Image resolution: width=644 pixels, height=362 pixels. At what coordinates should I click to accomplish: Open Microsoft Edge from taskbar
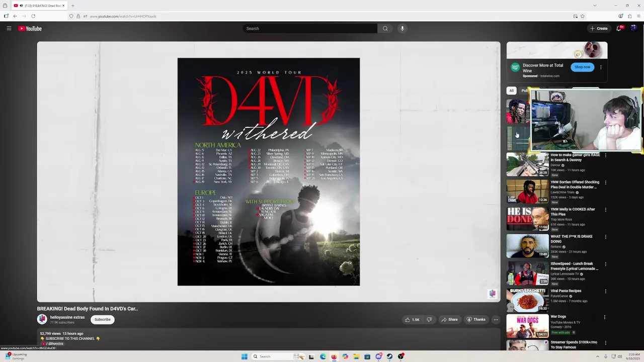click(323, 356)
